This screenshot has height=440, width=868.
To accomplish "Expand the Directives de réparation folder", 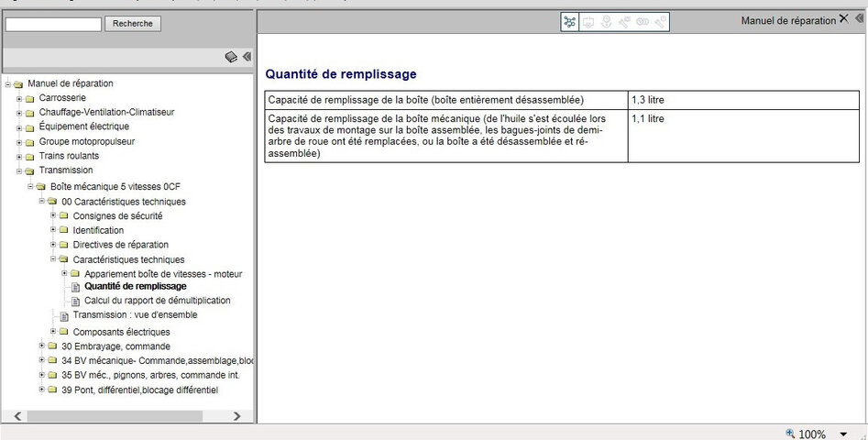I will tap(53, 244).
